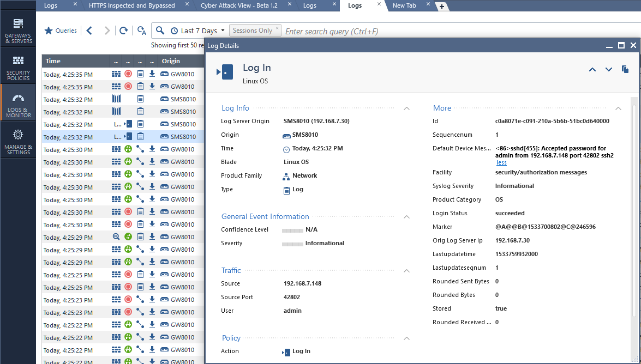Click the Network product family icon

pos(286,177)
